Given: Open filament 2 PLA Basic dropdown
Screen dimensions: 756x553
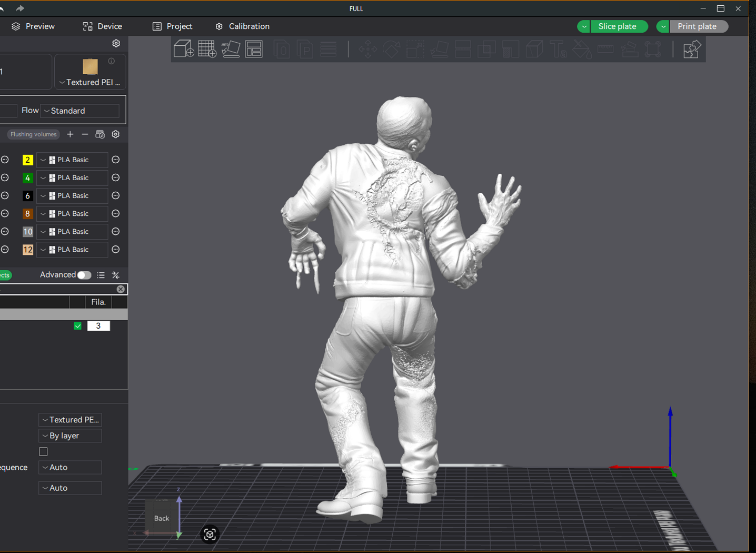Looking at the screenshot, I should (x=72, y=160).
